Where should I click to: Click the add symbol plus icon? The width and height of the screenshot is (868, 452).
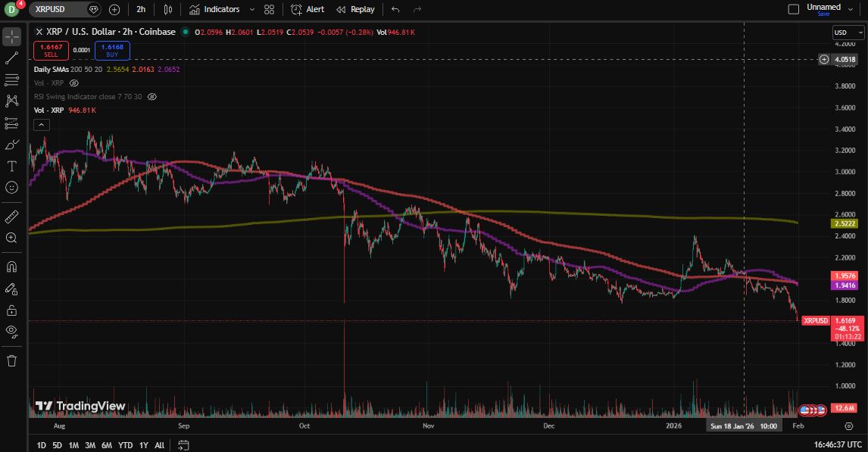[114, 9]
